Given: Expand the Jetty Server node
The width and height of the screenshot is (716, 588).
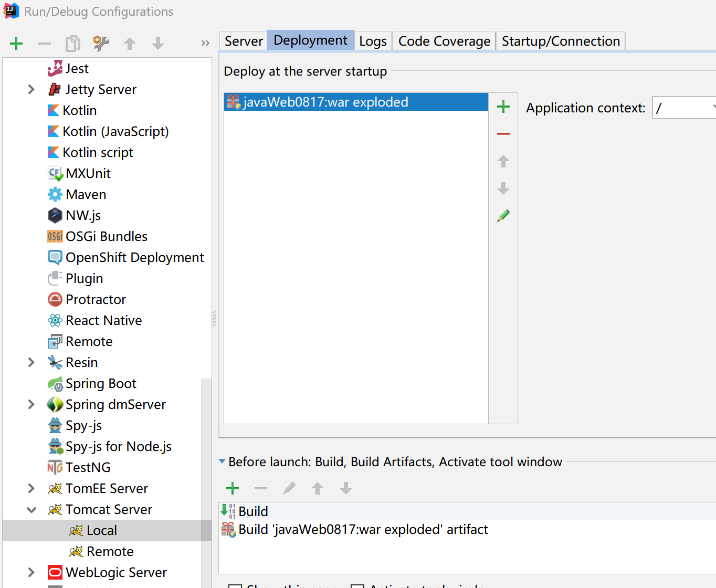Looking at the screenshot, I should 31,89.
